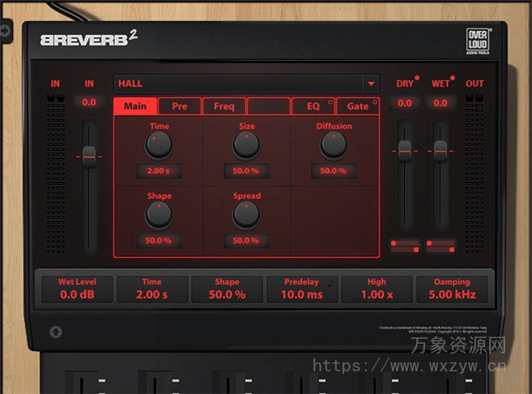Select the Damping 5.00 kHz quick control

(452, 289)
